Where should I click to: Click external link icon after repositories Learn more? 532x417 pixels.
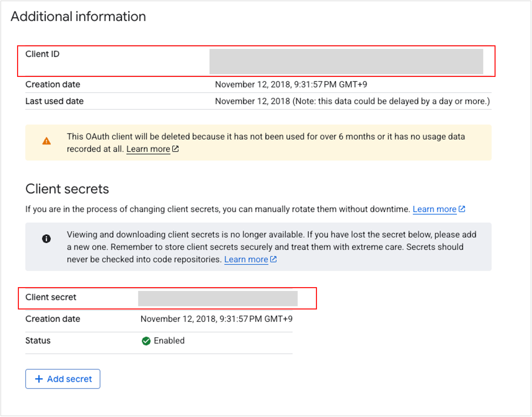[x=273, y=259]
